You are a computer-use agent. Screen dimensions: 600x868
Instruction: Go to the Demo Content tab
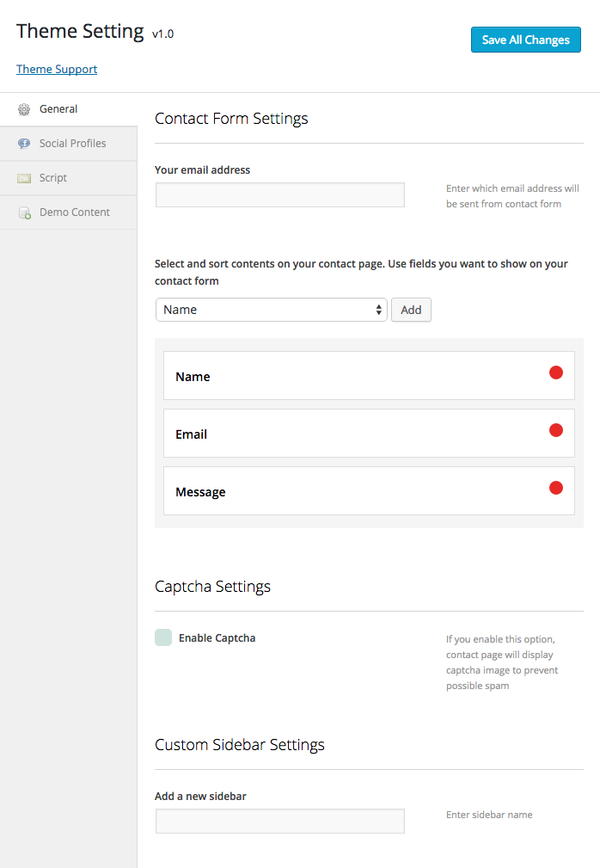tap(75, 212)
